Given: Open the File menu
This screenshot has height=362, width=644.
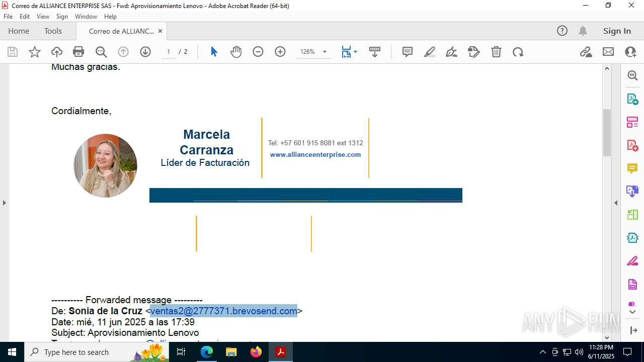Looking at the screenshot, I should click(8, 17).
